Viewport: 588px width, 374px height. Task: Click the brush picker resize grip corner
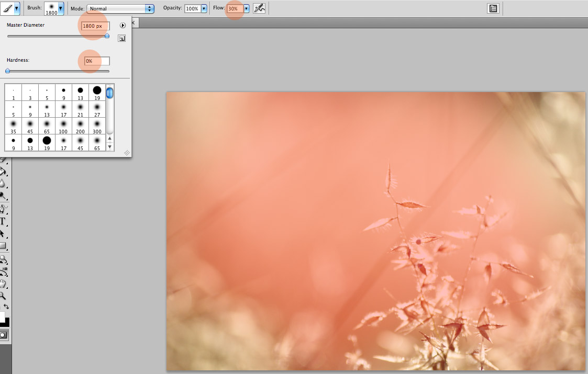click(127, 153)
